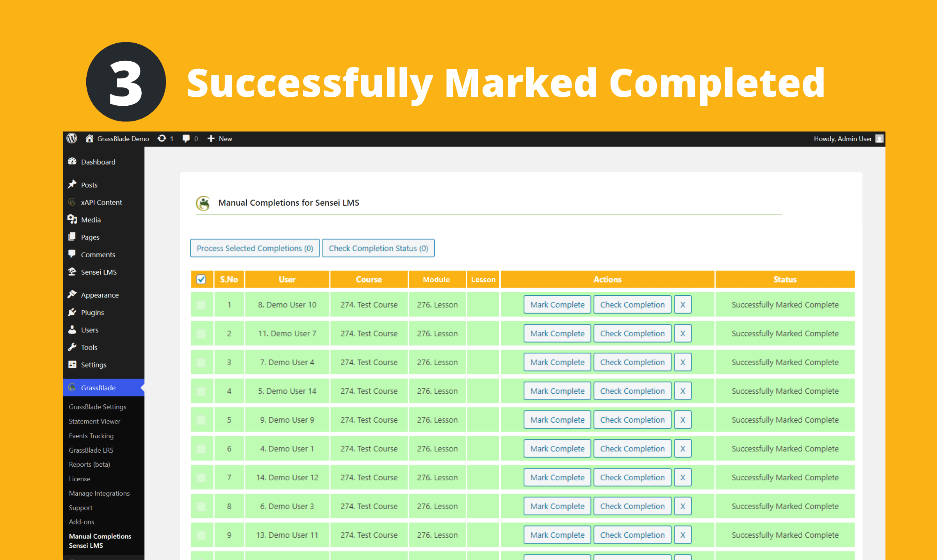Toggle the select-all checkbox in the table header
This screenshot has width=937, height=560.
pos(201,279)
